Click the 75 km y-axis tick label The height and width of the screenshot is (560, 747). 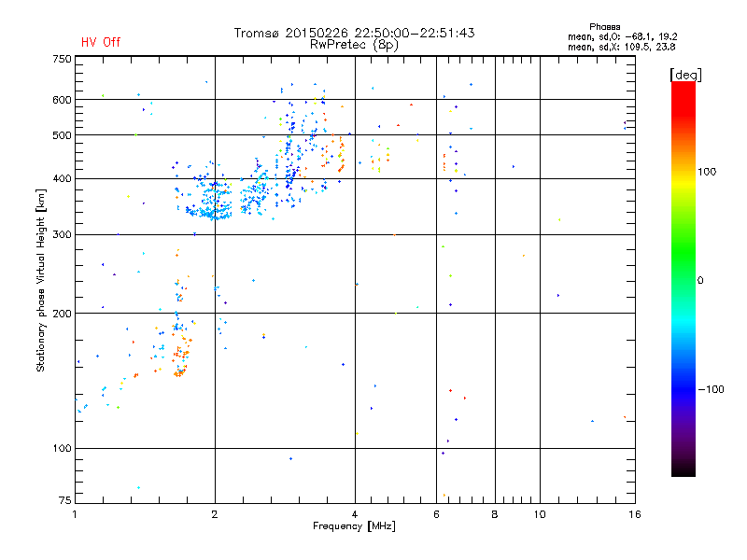click(x=65, y=500)
